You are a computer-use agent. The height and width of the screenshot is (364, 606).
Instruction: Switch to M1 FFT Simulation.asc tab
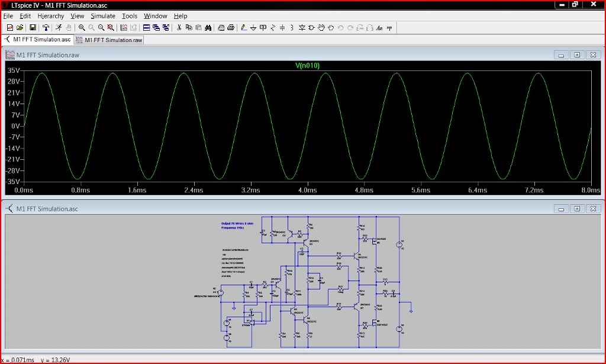37,40
